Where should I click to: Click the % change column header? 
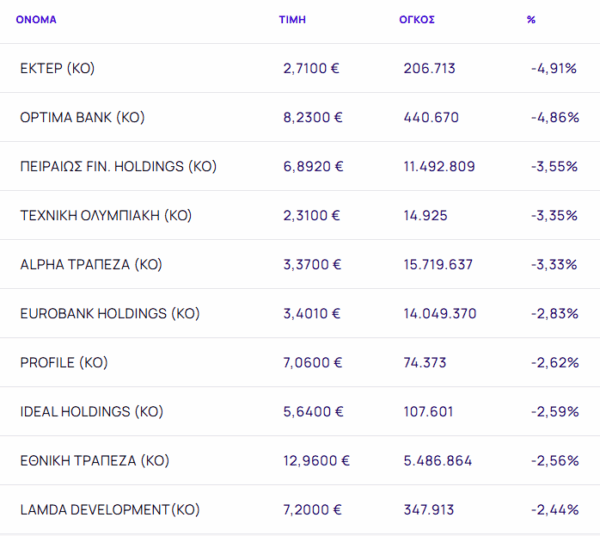tap(531, 19)
